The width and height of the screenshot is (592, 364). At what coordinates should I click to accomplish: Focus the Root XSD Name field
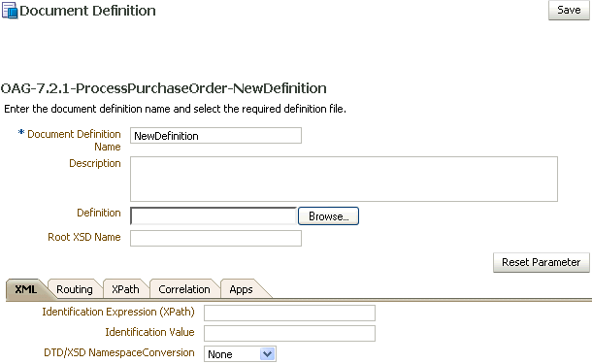[215, 238]
